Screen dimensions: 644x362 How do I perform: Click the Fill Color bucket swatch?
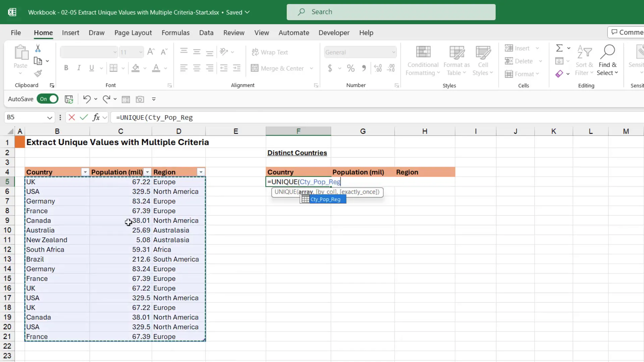point(136,68)
